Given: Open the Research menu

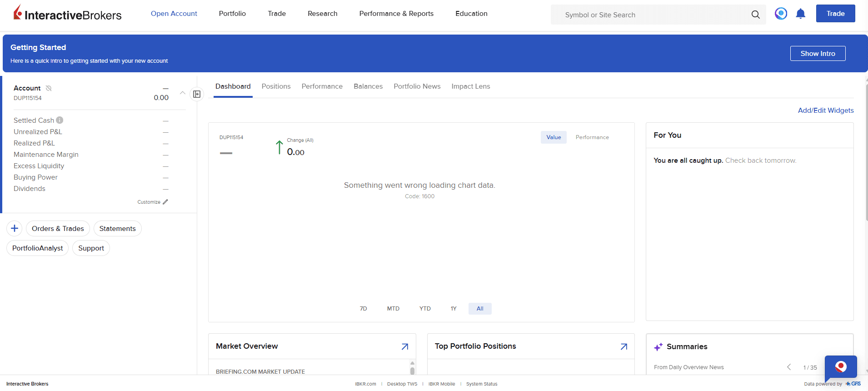Looking at the screenshot, I should point(323,14).
